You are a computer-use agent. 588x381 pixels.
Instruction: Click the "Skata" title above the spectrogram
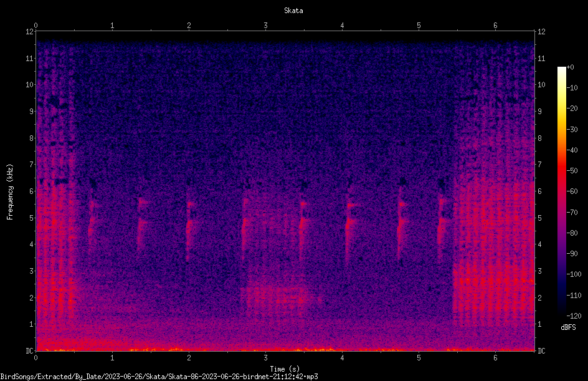(293, 11)
